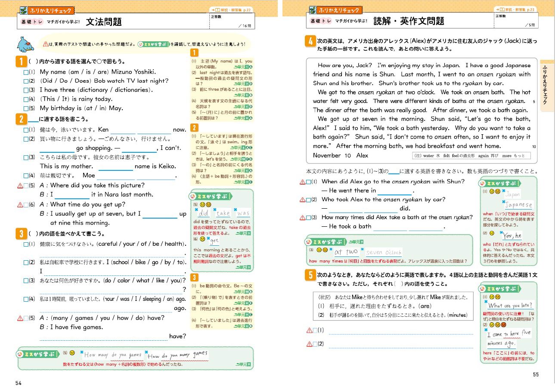Tick the checkbox for こちらは私の母です
This screenshot has height=392, width=555.
click(x=25, y=157)
